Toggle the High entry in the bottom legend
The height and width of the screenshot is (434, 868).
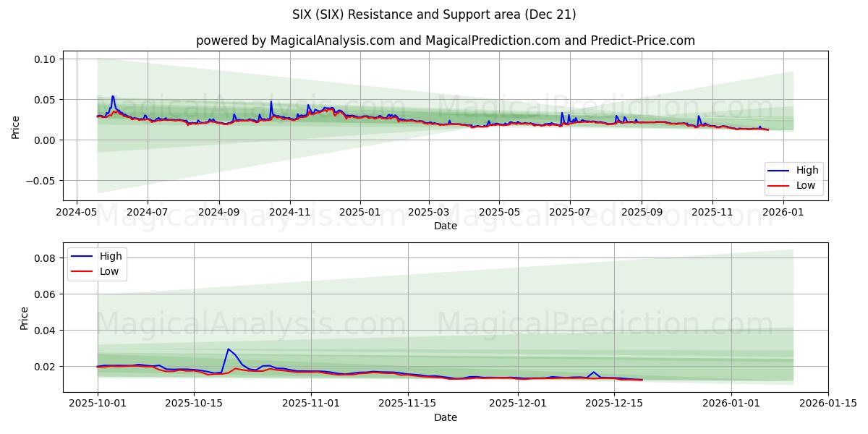(109, 255)
